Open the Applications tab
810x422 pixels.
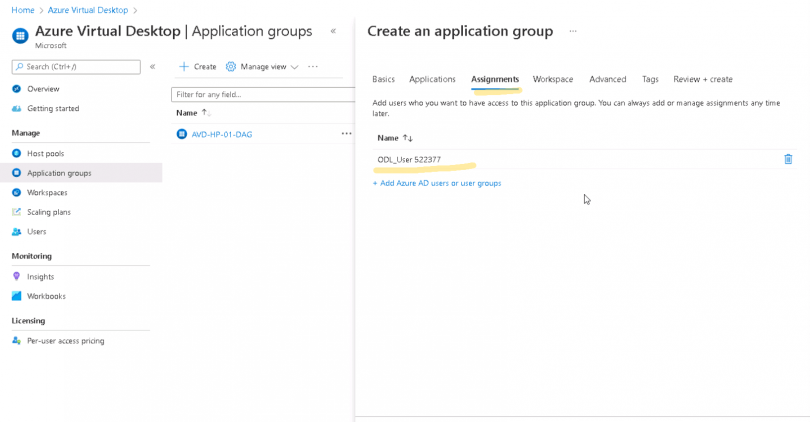[432, 79]
